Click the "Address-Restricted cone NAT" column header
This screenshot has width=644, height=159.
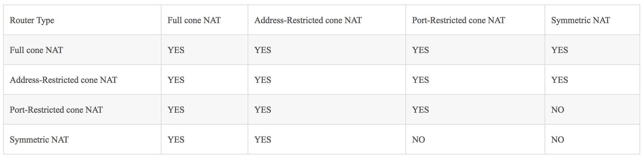point(308,20)
